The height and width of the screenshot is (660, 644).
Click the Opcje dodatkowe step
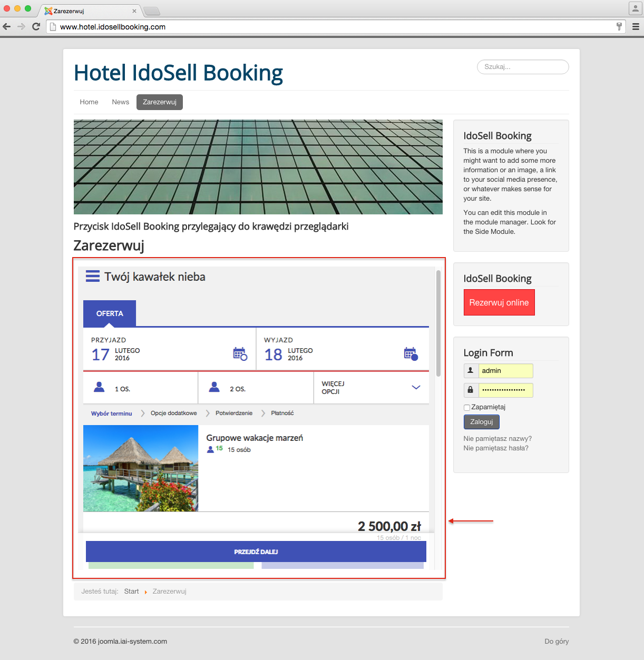coord(174,413)
